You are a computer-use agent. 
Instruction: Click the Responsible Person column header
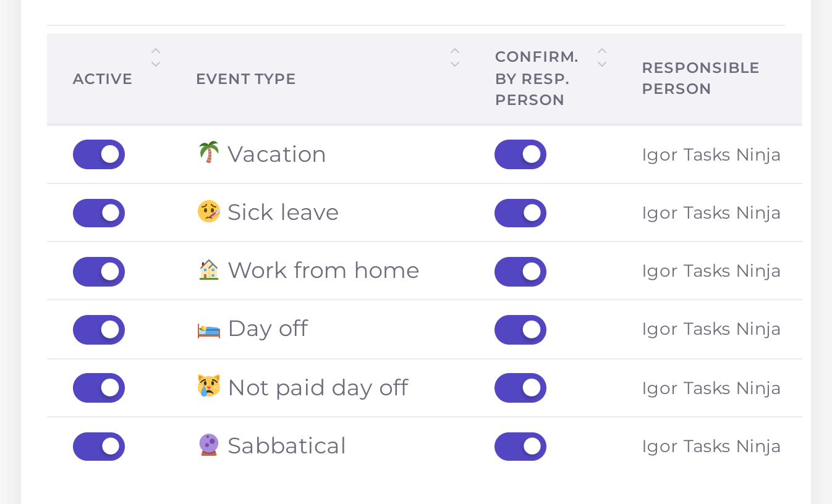point(700,78)
